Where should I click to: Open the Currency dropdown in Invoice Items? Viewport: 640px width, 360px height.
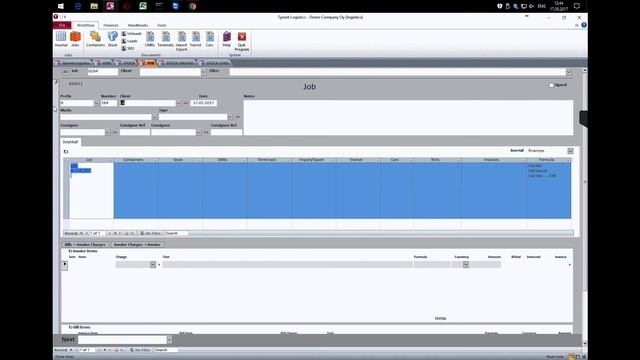point(466,264)
